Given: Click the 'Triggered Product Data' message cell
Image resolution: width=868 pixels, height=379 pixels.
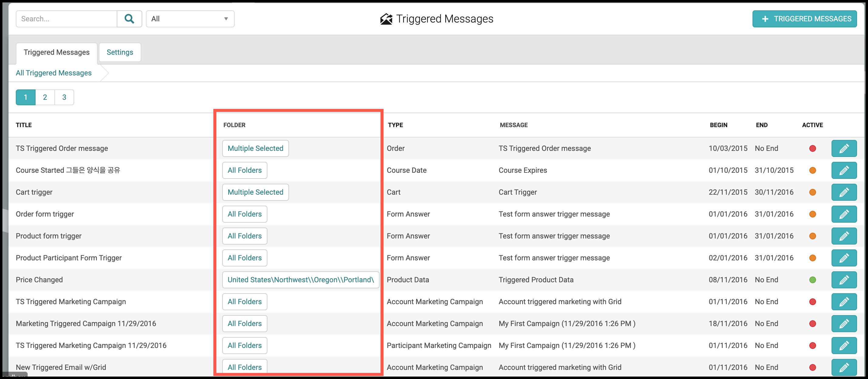Looking at the screenshot, I should (x=536, y=280).
